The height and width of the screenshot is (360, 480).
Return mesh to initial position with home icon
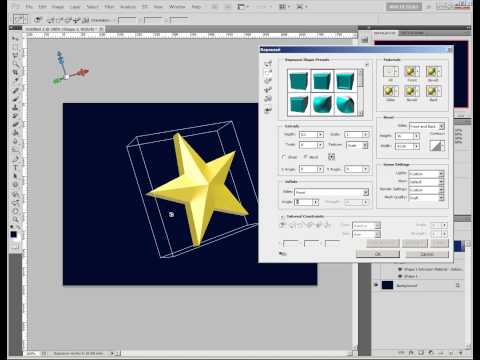[x=268, y=110]
